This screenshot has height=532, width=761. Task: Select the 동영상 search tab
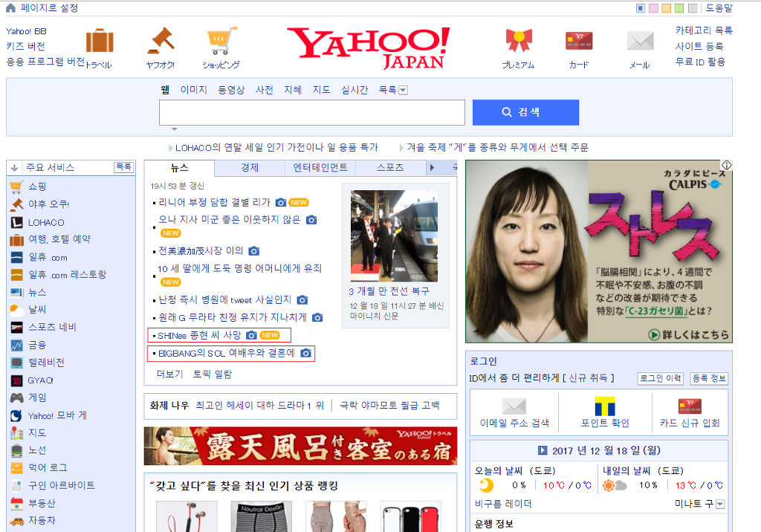(x=231, y=90)
